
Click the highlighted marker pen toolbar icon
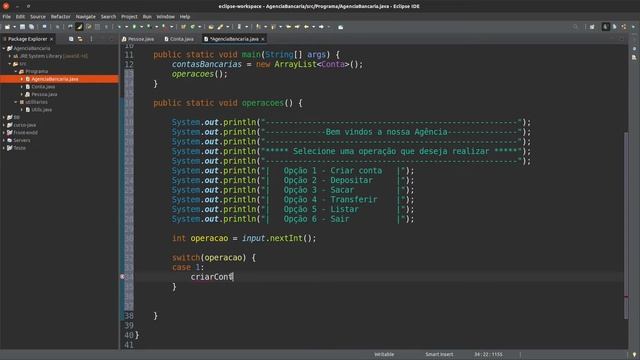pyautogui.click(x=79, y=27)
